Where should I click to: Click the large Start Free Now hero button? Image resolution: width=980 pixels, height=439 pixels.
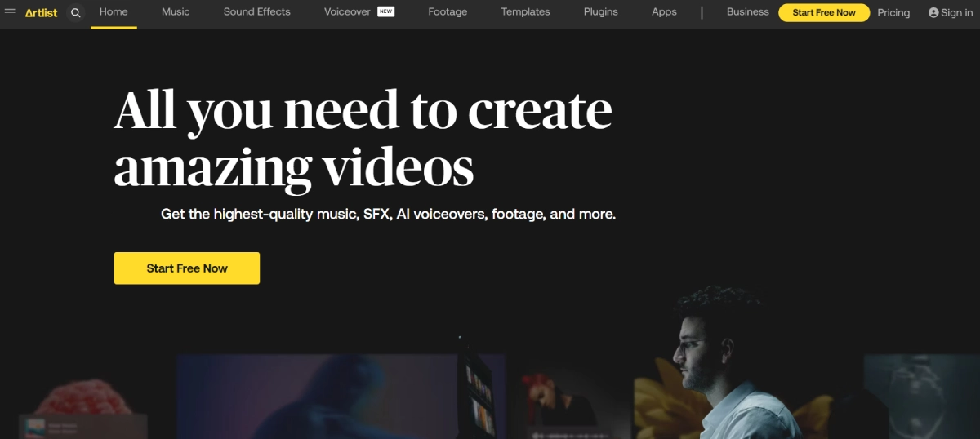pos(187,268)
